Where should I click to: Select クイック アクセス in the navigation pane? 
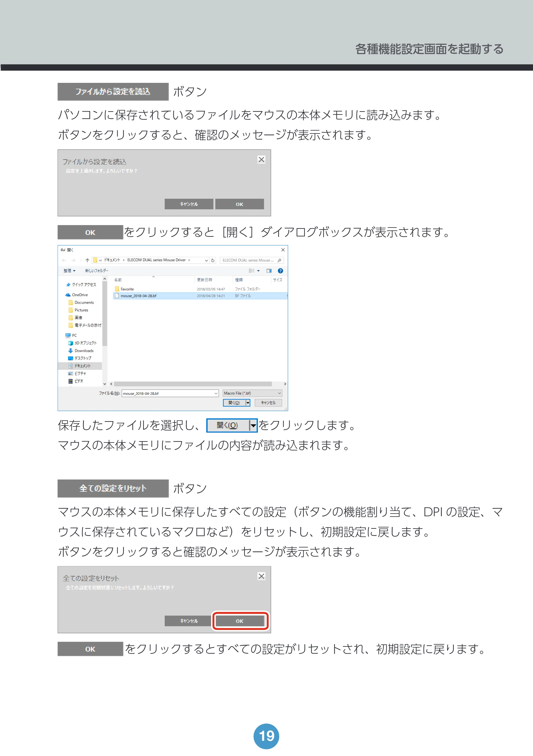tap(81, 284)
